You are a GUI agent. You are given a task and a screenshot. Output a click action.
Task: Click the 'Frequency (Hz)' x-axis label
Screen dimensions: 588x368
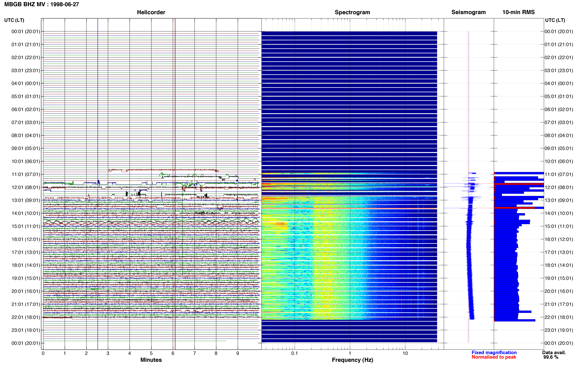pos(352,360)
